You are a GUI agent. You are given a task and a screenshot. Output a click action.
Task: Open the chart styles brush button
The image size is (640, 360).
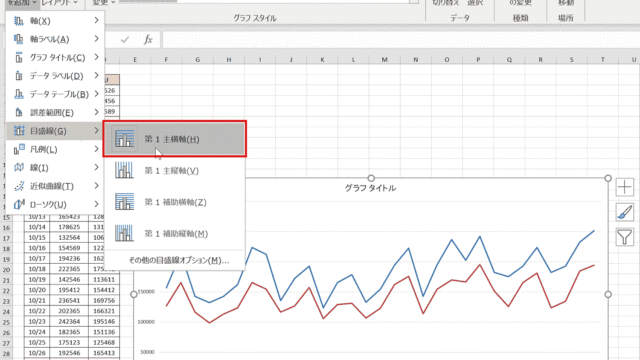pos(624,212)
